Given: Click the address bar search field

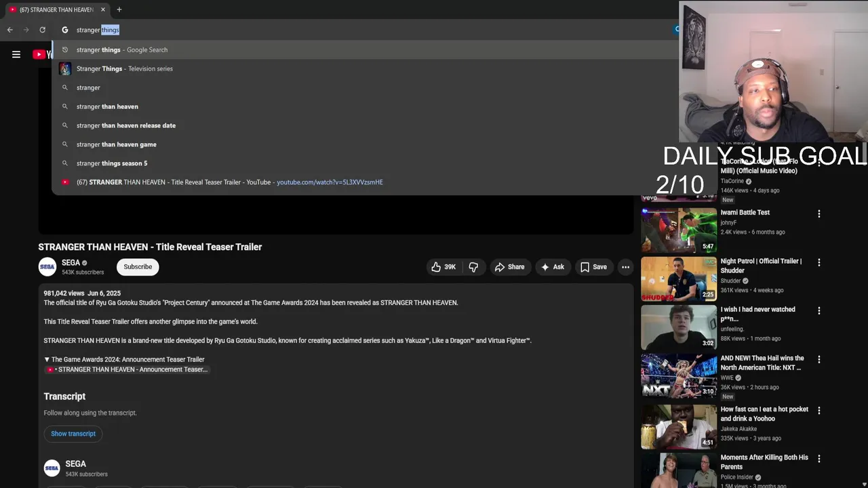Looking at the screenshot, I should [x=366, y=30].
